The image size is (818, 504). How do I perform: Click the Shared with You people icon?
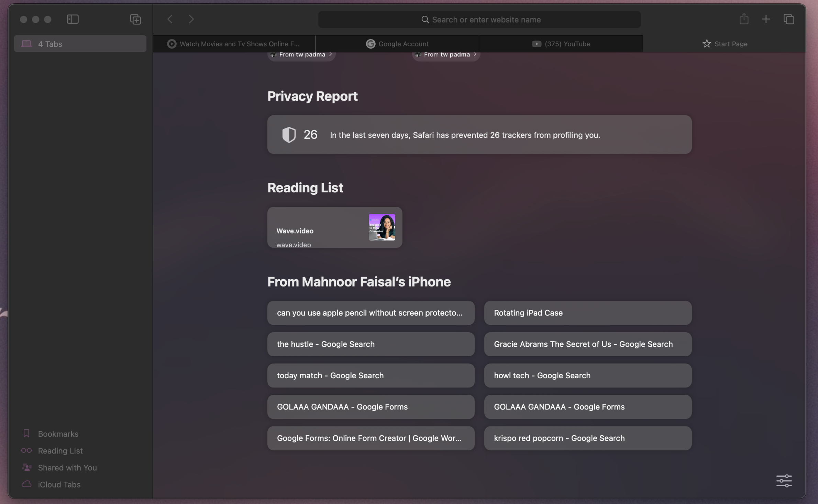tap(26, 467)
